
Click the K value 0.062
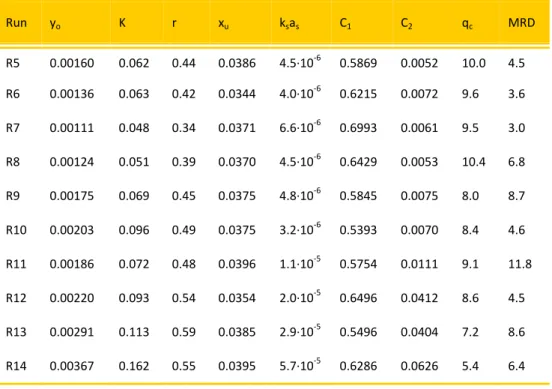(x=134, y=63)
